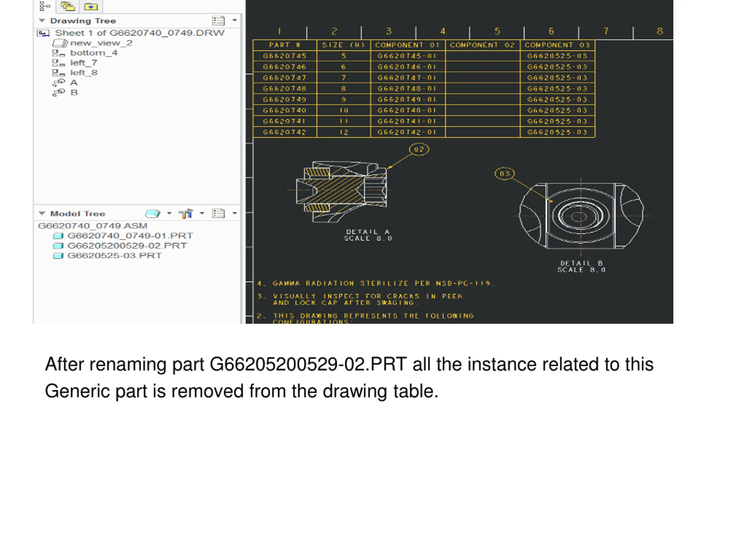Click Model Tree columns list icon
The width and height of the screenshot is (747, 560).
pyautogui.click(x=219, y=213)
